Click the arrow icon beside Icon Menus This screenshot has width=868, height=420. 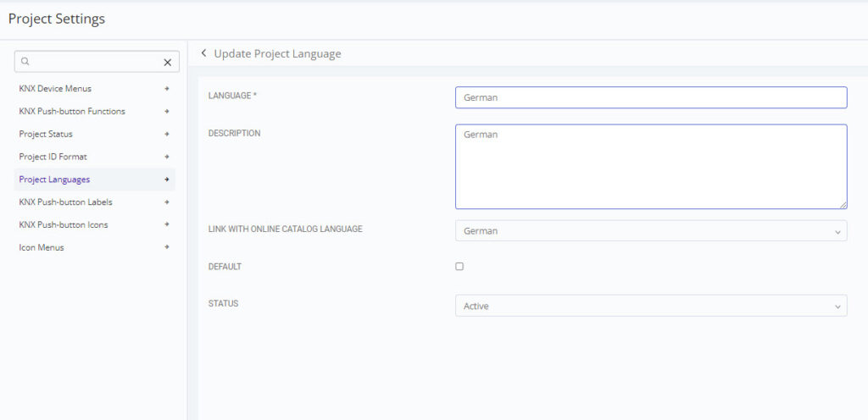(167, 247)
